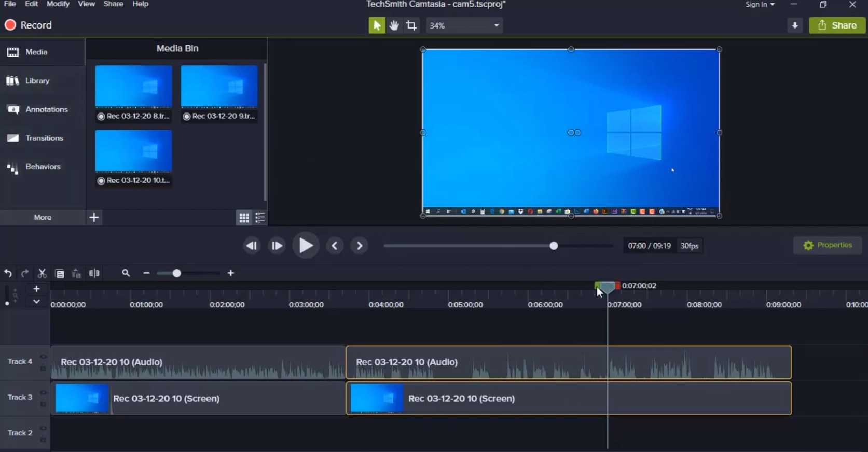The width and height of the screenshot is (868, 452).
Task: Split the clip at the playhead
Action: pos(94,273)
